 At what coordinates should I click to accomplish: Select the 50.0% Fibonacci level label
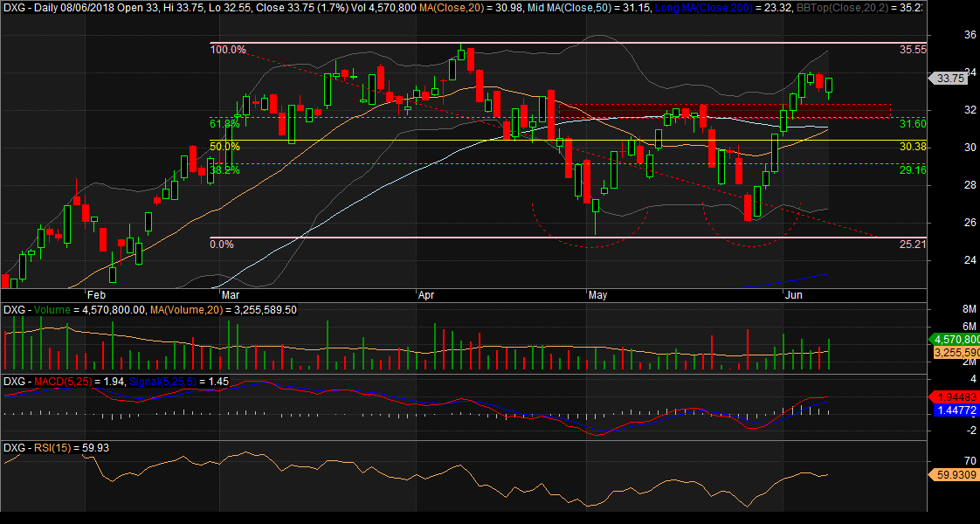pos(224,148)
